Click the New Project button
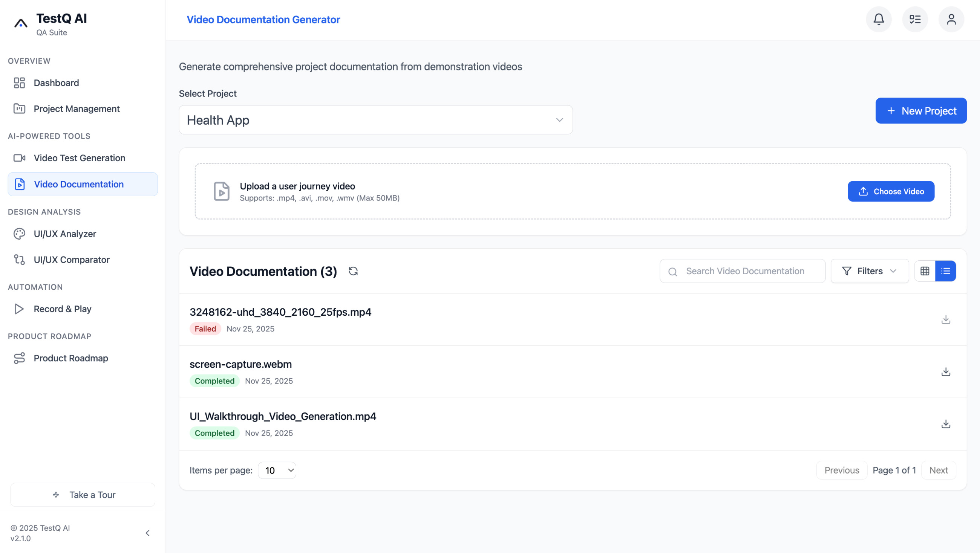Image resolution: width=980 pixels, height=553 pixels. [921, 111]
